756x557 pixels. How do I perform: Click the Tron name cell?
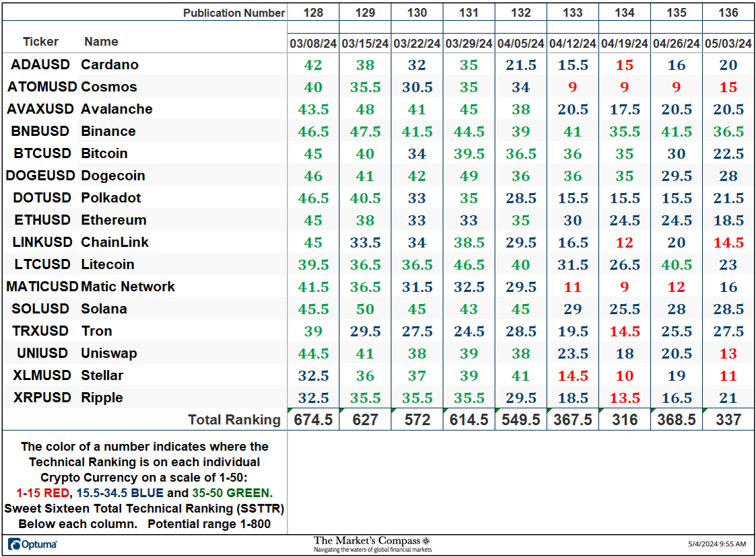tap(96, 330)
